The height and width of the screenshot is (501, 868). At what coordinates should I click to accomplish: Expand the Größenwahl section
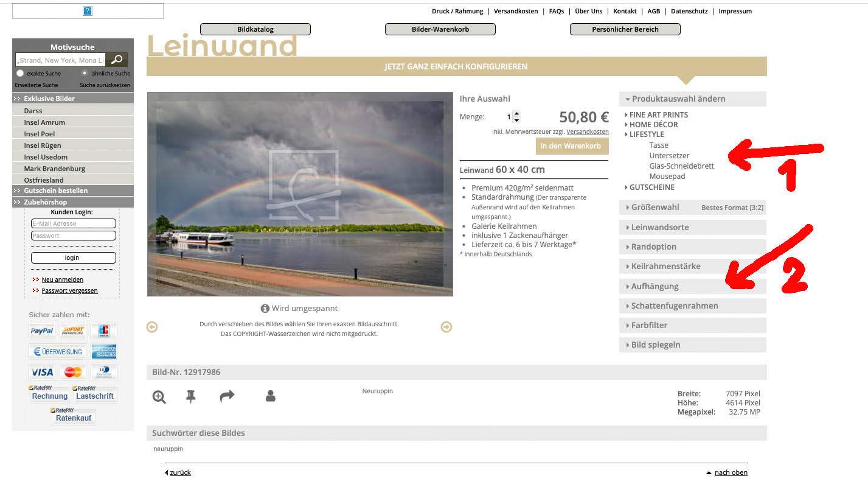pos(655,207)
